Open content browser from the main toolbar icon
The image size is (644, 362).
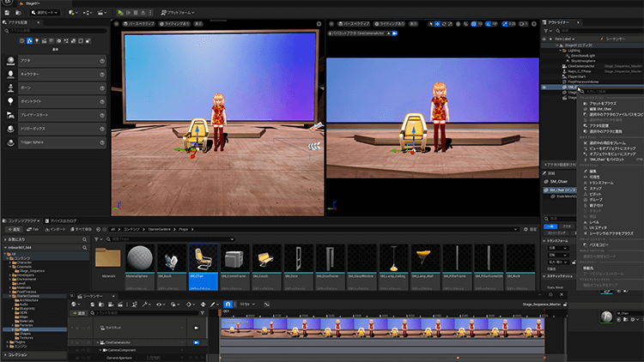click(x=18, y=13)
